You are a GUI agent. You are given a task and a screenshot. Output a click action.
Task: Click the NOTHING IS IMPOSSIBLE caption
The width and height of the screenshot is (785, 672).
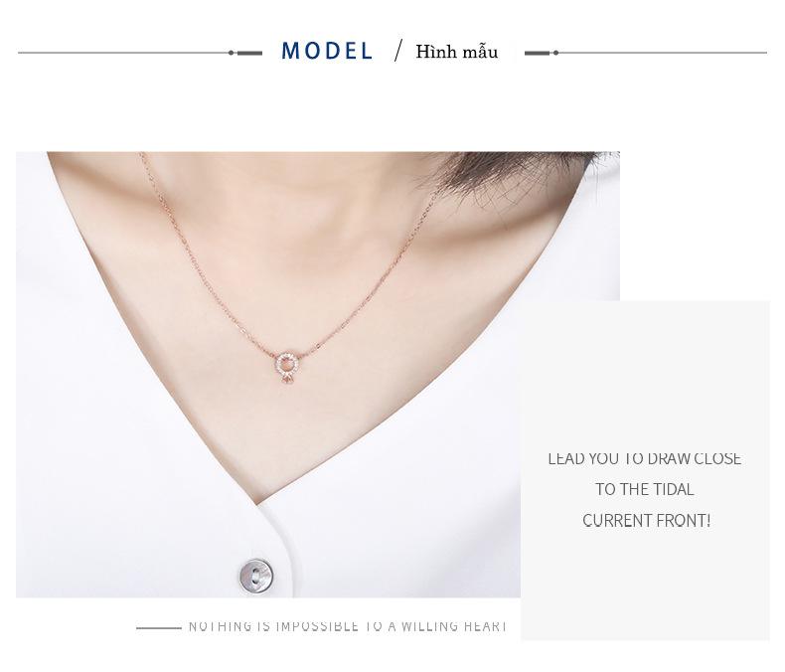[x=348, y=626]
